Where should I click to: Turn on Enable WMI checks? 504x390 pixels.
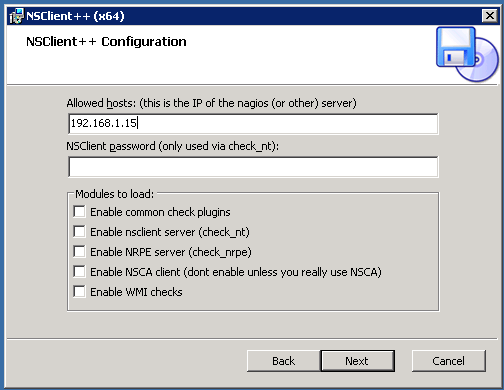pos(79,292)
